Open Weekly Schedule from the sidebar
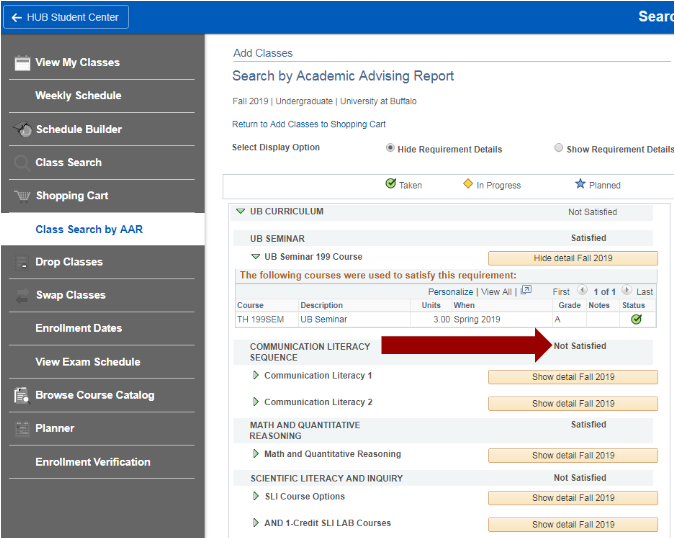The height and width of the screenshot is (538, 675). 78,96
